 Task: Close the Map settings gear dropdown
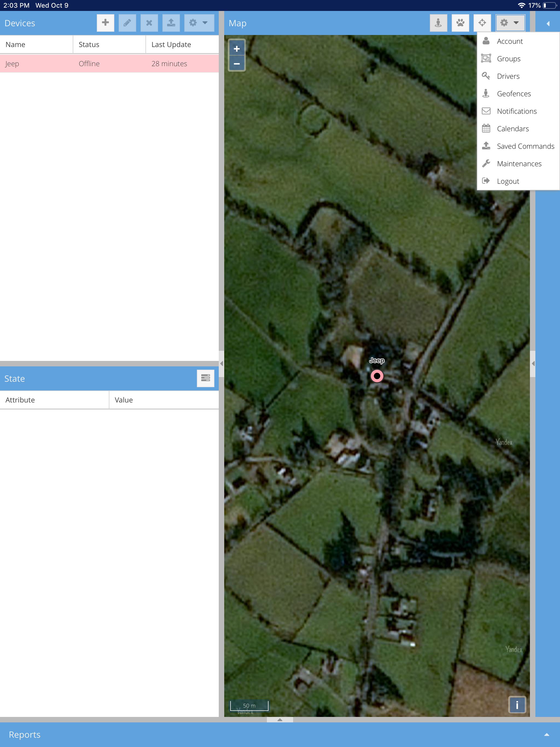coord(510,23)
